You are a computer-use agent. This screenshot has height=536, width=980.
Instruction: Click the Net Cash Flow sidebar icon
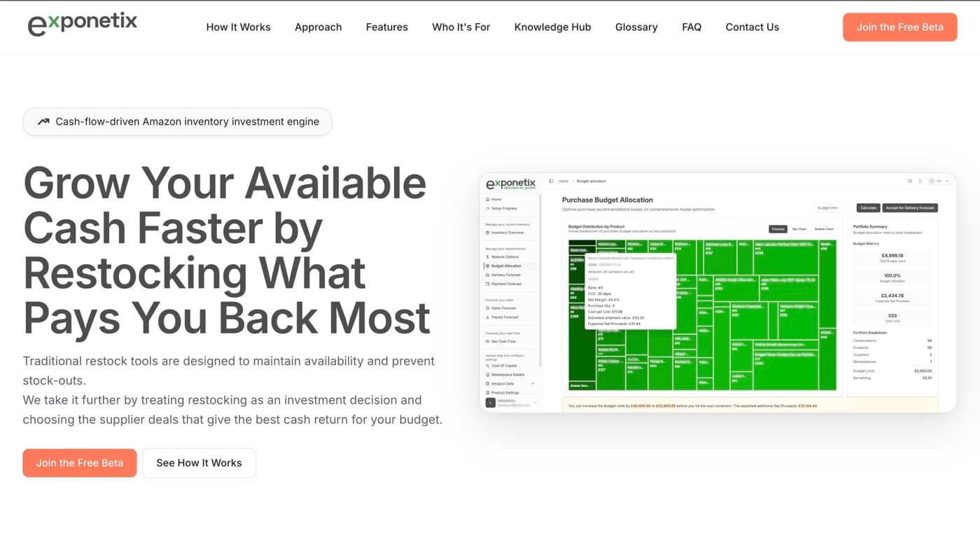[x=487, y=341]
